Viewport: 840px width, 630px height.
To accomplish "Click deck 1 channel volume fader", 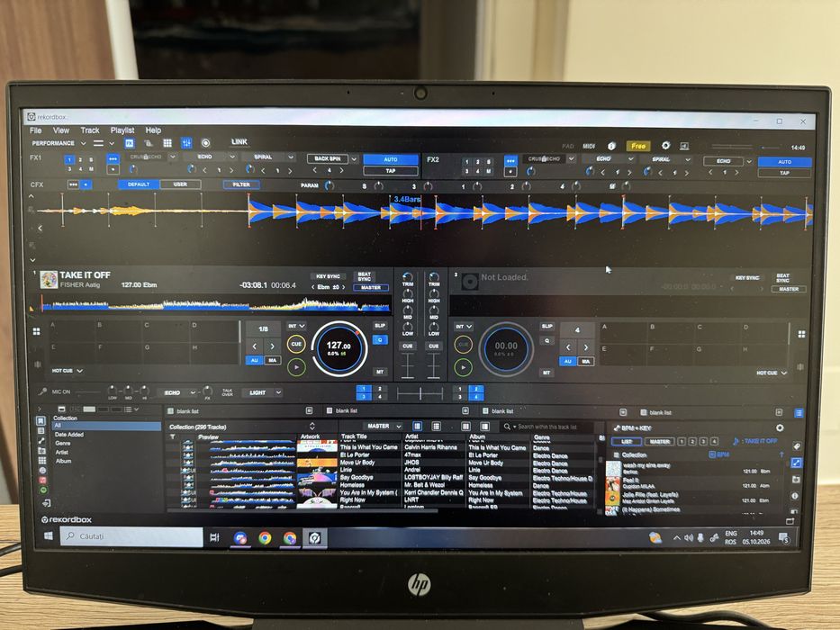I will coord(408,366).
